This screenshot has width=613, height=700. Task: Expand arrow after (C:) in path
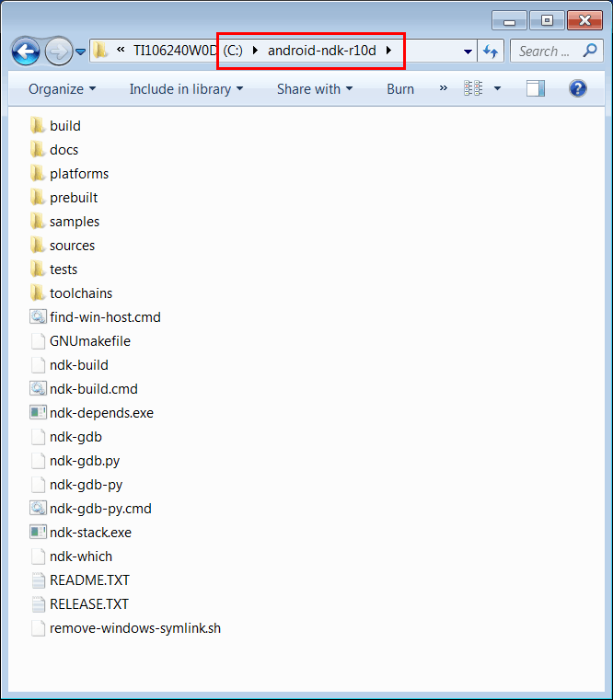[x=255, y=51]
